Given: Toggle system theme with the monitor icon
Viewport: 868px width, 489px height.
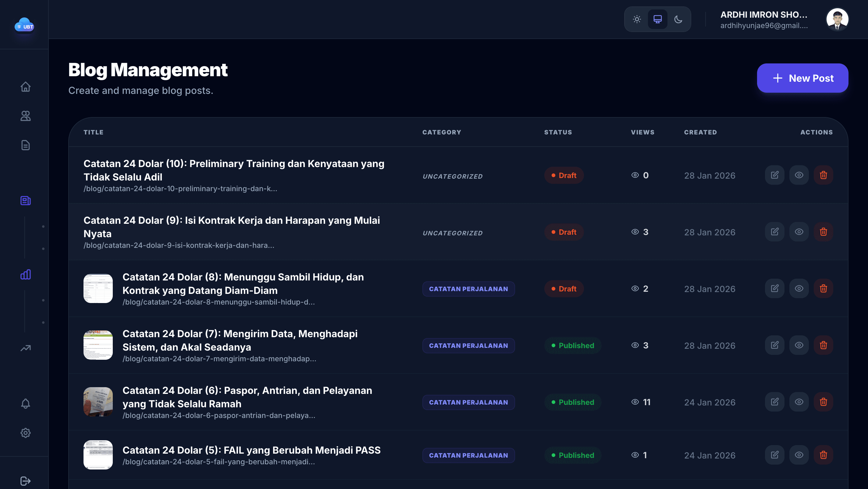Looking at the screenshot, I should [x=657, y=19].
